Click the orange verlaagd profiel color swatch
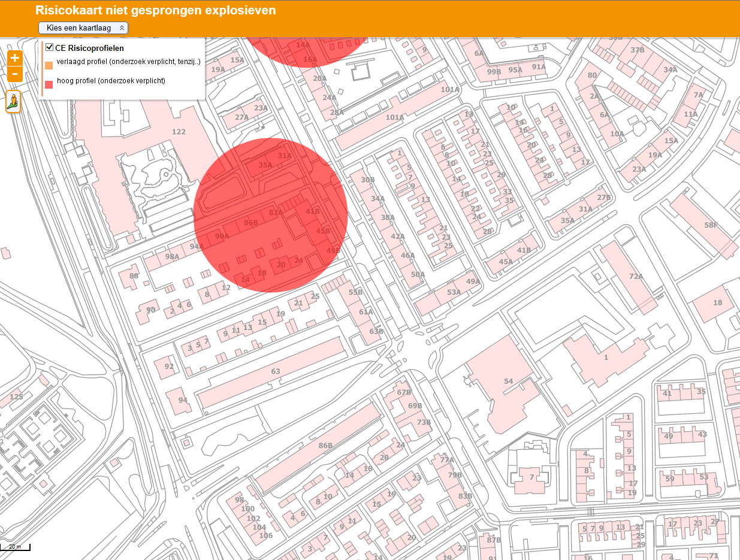Screen dimensions: 740x560 pyautogui.click(x=50, y=64)
